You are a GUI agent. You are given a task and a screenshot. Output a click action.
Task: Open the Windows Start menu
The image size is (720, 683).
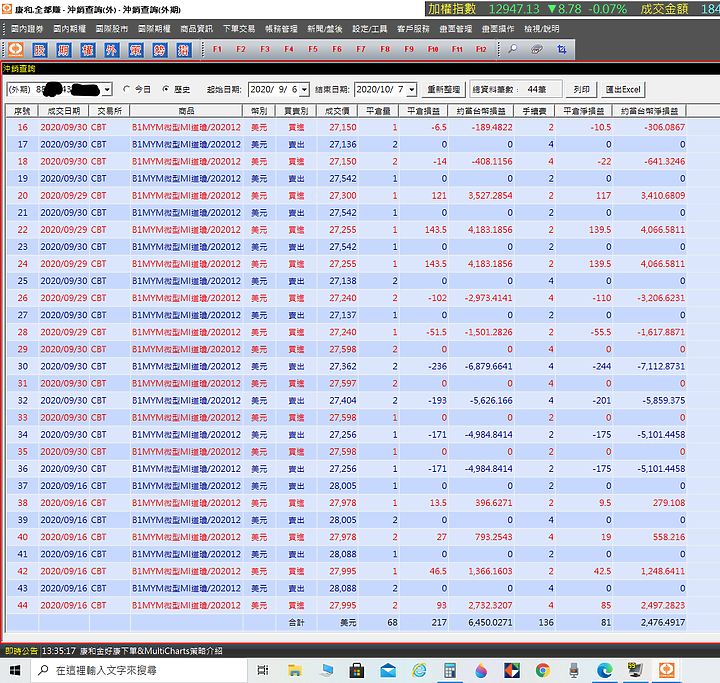coord(15,671)
